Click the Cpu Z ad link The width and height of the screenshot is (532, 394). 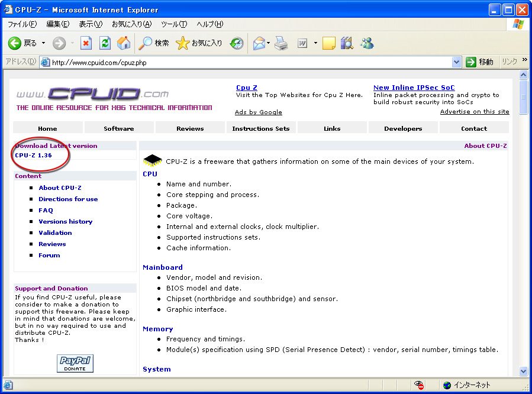247,88
